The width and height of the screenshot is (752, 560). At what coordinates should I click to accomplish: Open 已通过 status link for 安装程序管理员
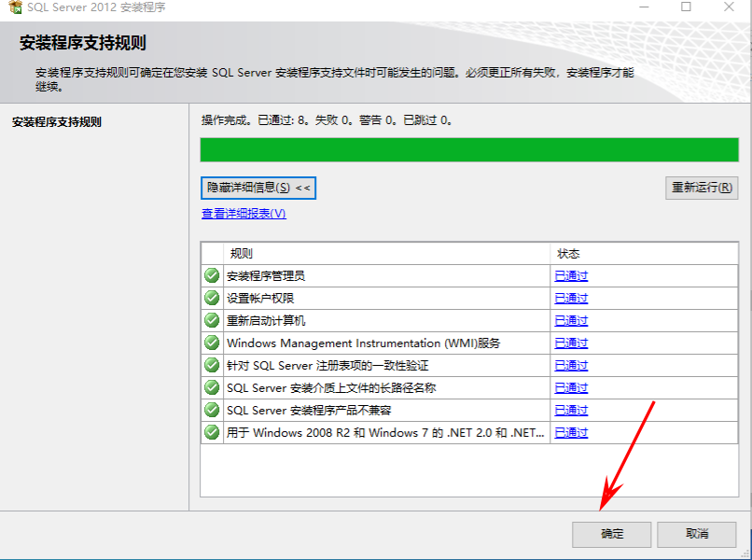(x=571, y=276)
